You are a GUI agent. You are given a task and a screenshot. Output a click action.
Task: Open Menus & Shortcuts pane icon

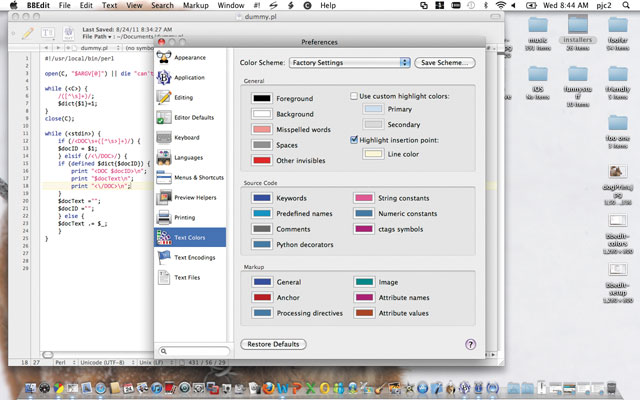point(164,177)
